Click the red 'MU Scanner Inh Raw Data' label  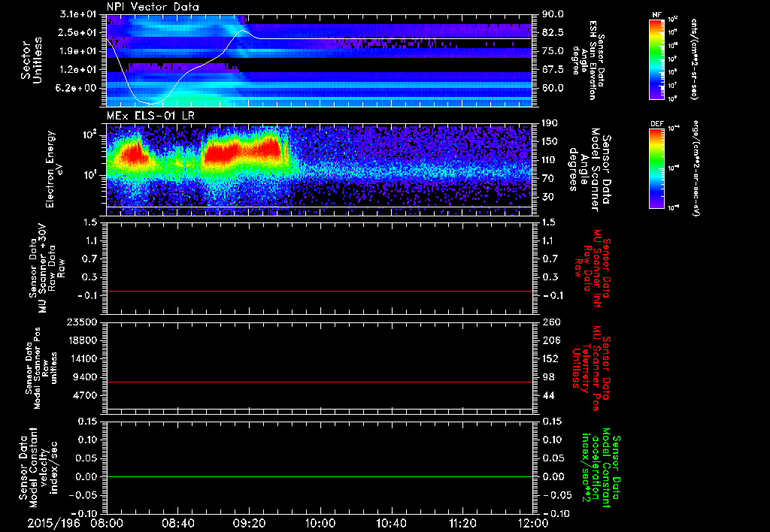593,268
